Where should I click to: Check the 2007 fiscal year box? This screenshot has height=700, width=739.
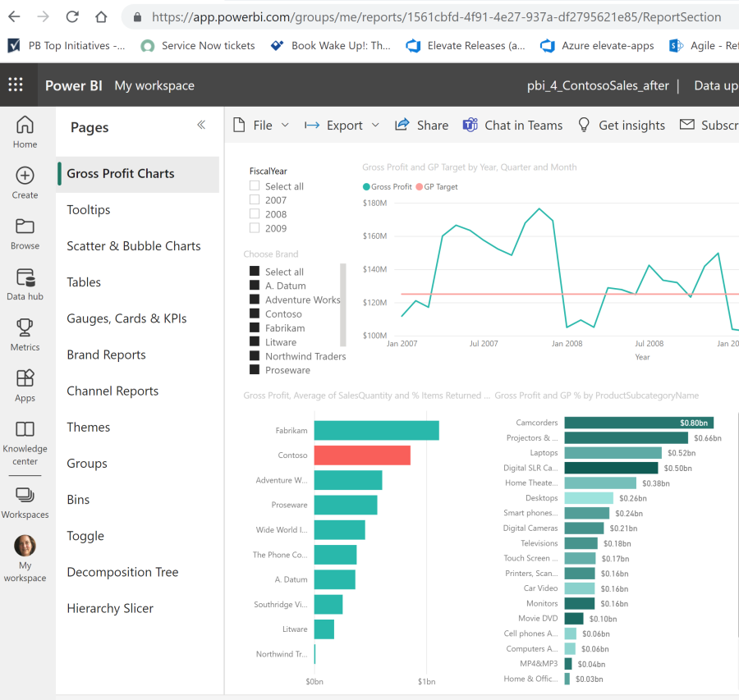point(255,199)
